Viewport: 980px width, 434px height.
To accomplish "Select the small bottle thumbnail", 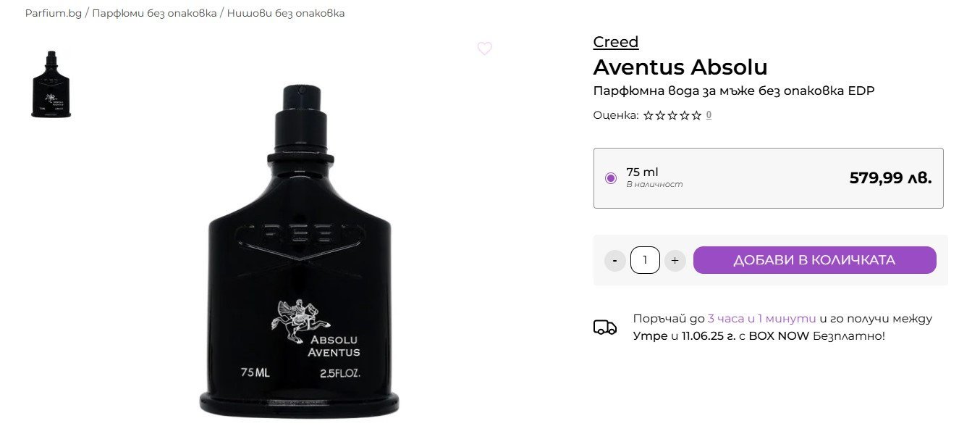I will pyautogui.click(x=51, y=84).
